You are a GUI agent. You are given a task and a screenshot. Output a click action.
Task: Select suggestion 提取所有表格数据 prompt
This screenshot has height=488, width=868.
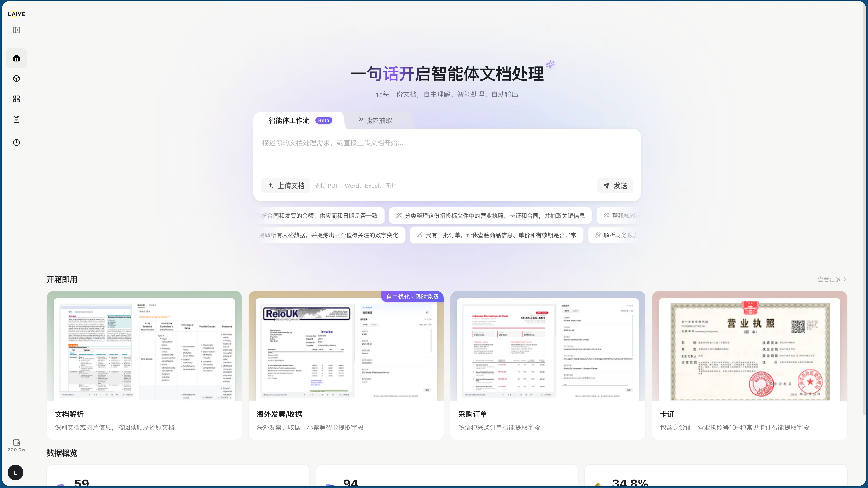click(330, 235)
